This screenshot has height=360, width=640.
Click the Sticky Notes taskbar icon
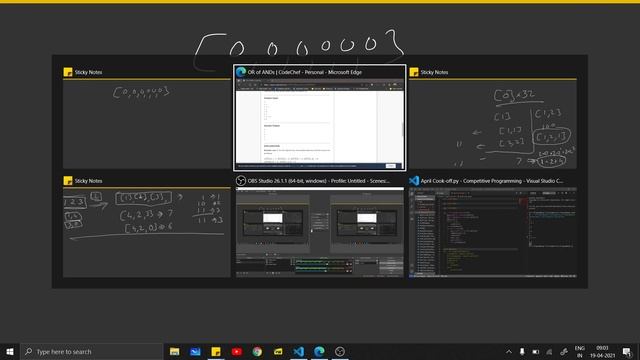click(x=216, y=351)
